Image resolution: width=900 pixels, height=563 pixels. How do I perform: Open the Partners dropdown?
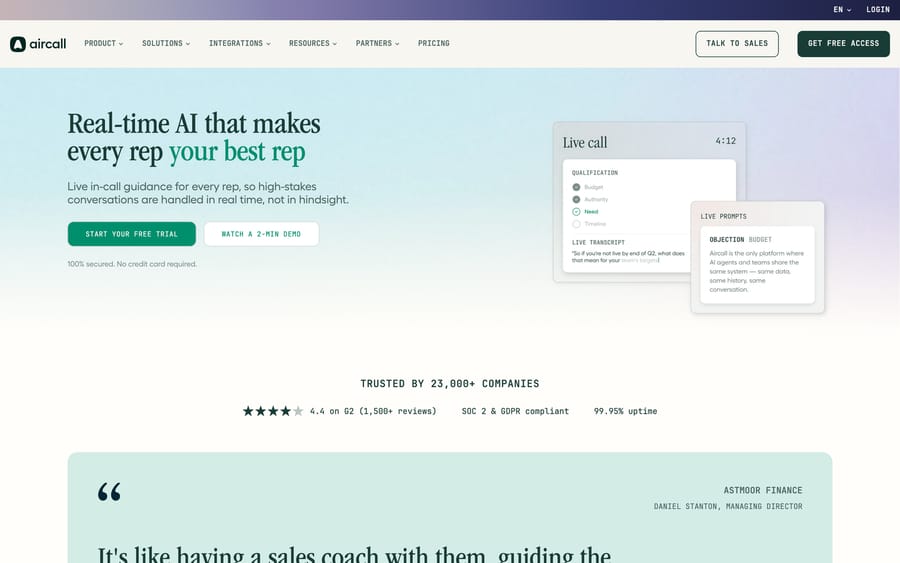pos(377,44)
